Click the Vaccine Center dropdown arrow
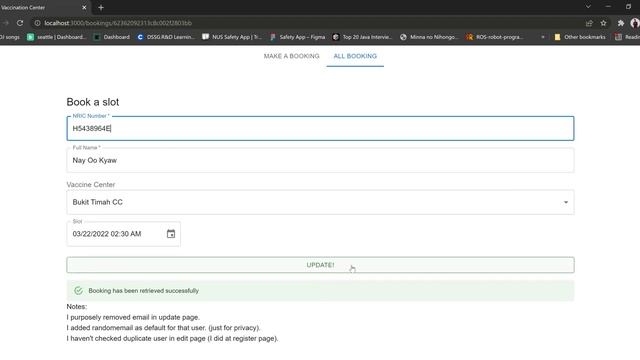This screenshot has height=360, width=640. [566, 202]
